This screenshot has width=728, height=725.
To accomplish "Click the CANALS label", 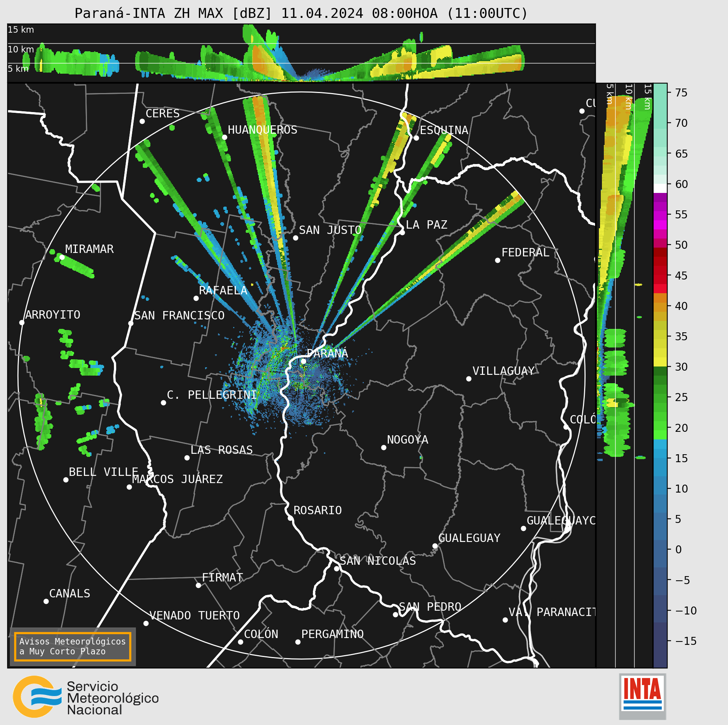I will coord(70,594).
